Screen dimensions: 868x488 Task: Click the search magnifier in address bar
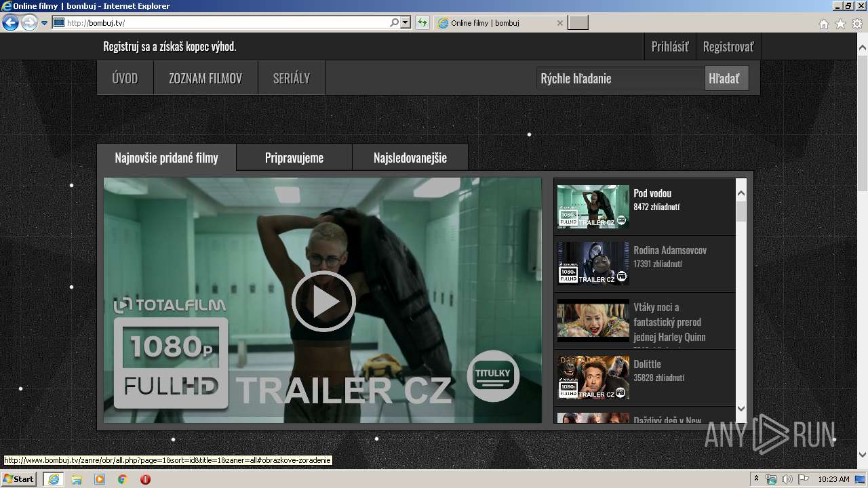tap(394, 22)
